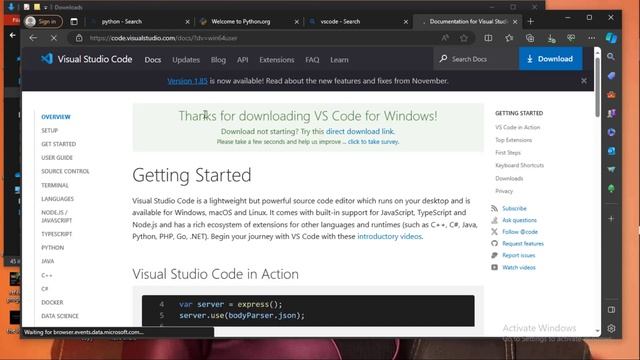Open the FAQ menu item

click(x=312, y=60)
